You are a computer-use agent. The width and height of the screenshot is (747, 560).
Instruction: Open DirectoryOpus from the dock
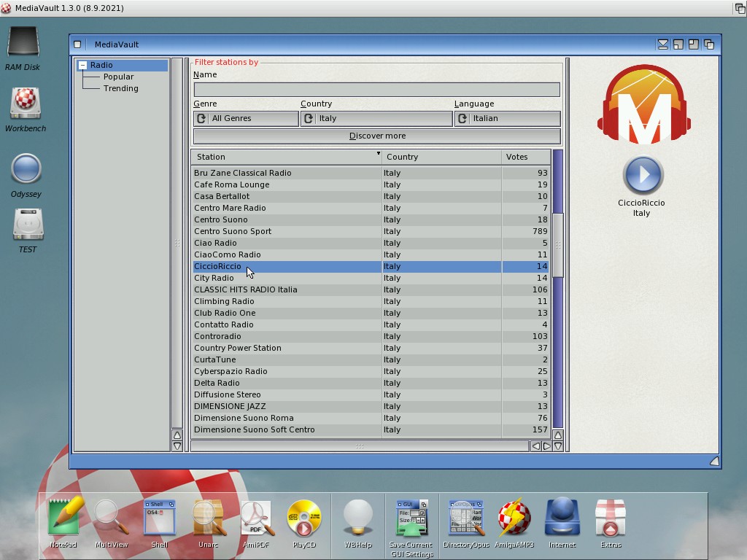coord(466,518)
